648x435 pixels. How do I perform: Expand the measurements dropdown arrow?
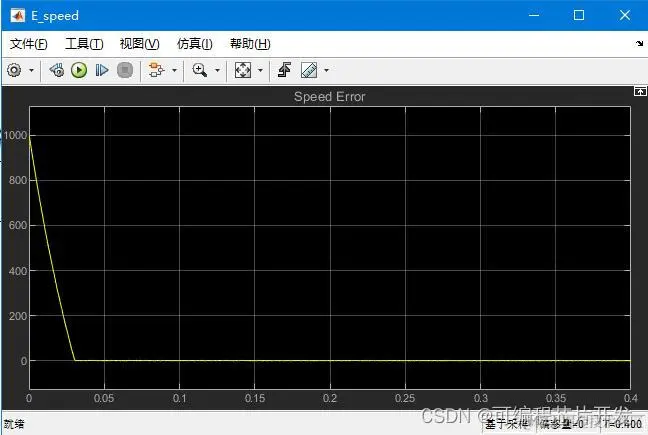click(x=326, y=70)
